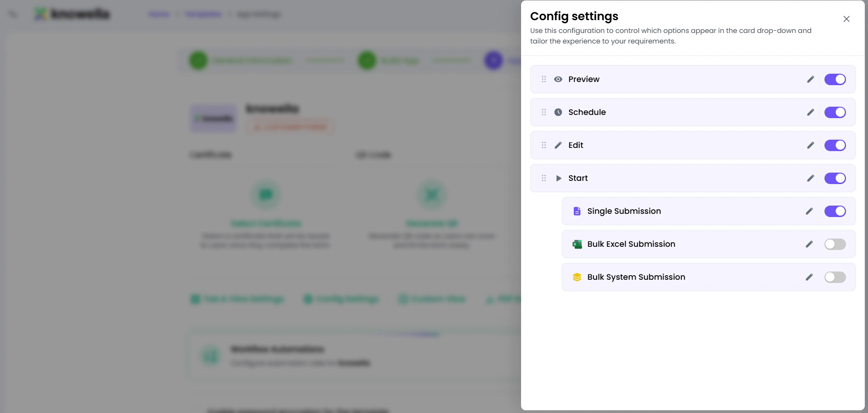868x413 pixels.
Task: Click the edit pencil for Start row
Action: point(810,178)
